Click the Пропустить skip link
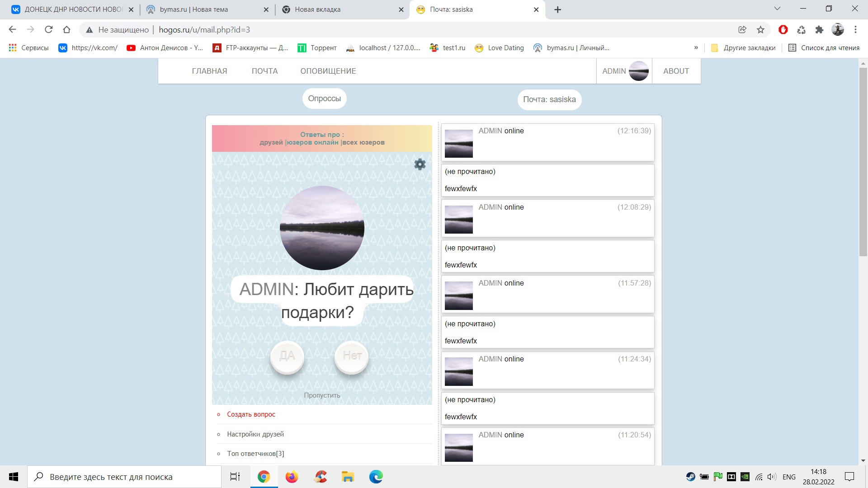 coord(322,395)
